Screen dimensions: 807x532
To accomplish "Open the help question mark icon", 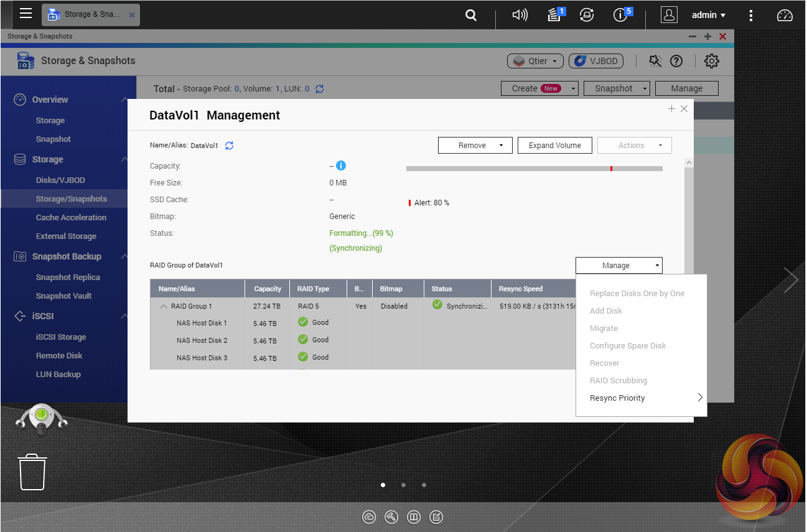I will (x=676, y=61).
